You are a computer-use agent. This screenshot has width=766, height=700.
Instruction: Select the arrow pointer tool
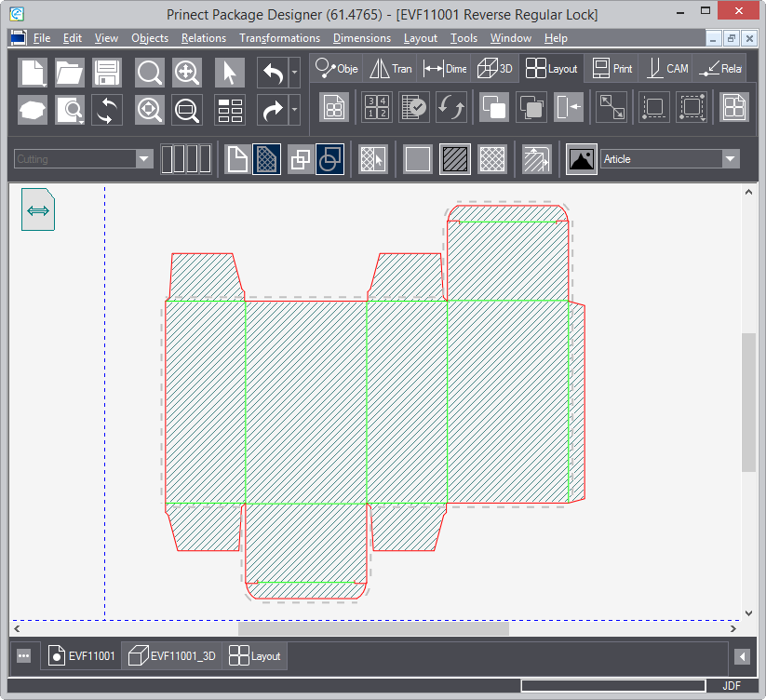coord(230,72)
